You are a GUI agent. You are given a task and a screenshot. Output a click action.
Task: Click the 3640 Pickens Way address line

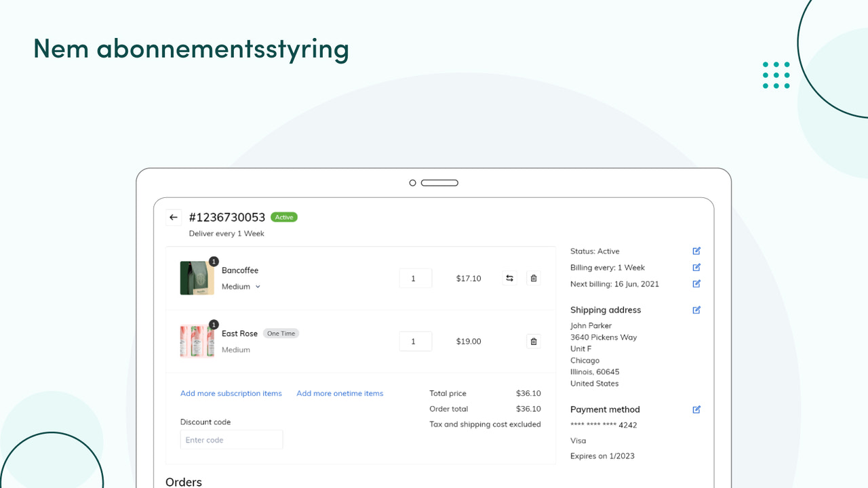pyautogui.click(x=604, y=337)
